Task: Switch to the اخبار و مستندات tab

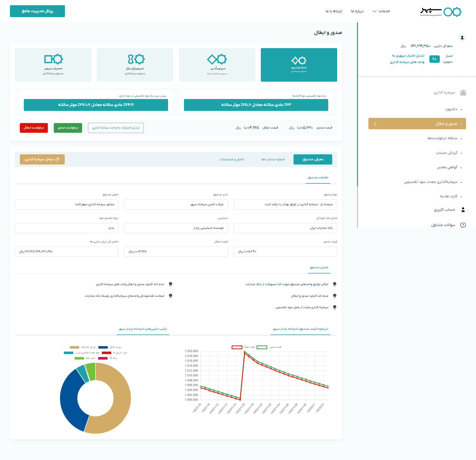Action: (232, 159)
